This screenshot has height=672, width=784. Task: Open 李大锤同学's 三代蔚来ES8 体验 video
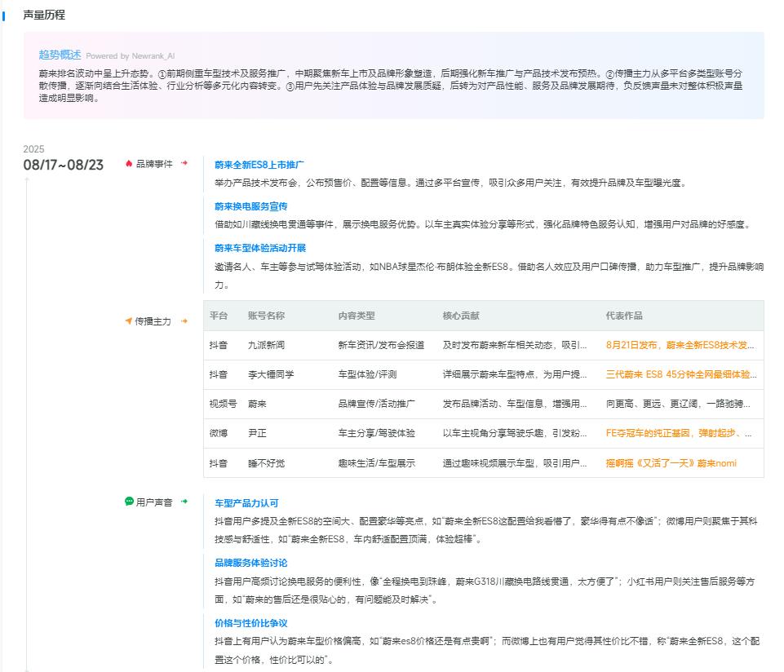pyautogui.click(x=682, y=374)
